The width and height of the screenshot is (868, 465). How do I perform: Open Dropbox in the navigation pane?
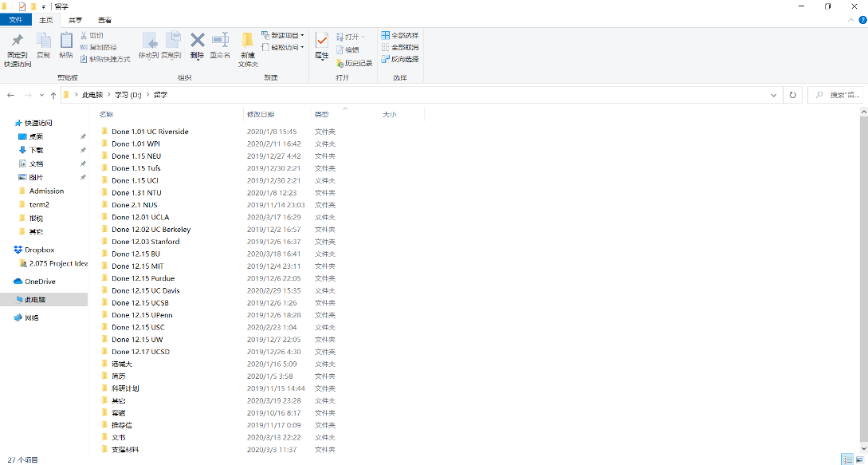coord(39,250)
